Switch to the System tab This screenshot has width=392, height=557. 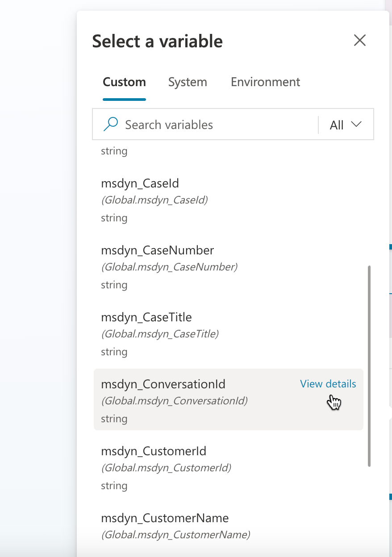pos(188,82)
